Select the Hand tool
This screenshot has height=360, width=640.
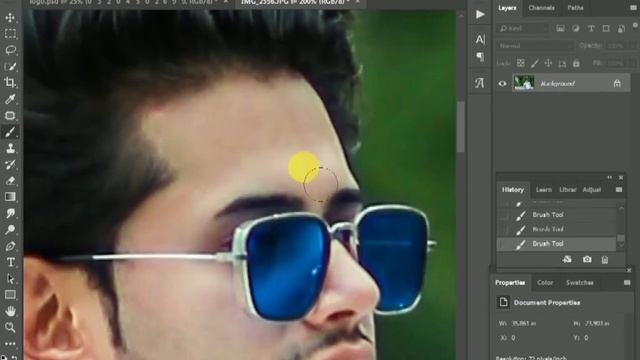10,311
